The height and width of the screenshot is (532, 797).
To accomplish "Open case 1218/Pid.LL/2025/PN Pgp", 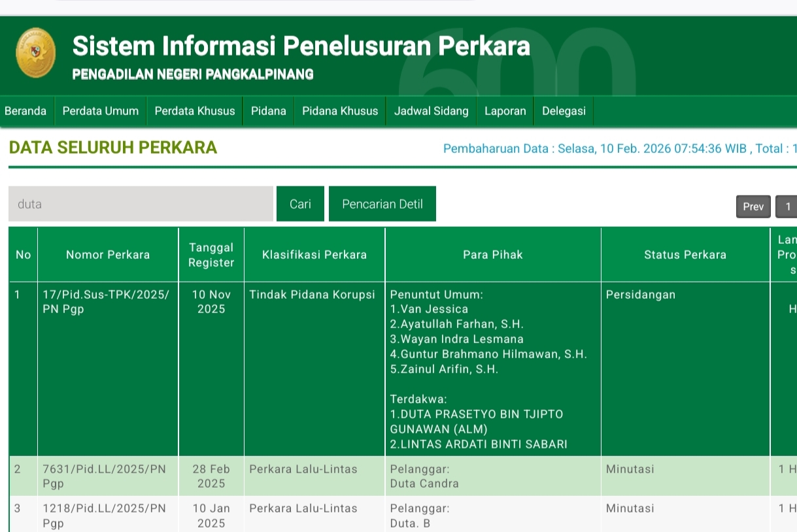I will [x=105, y=515].
